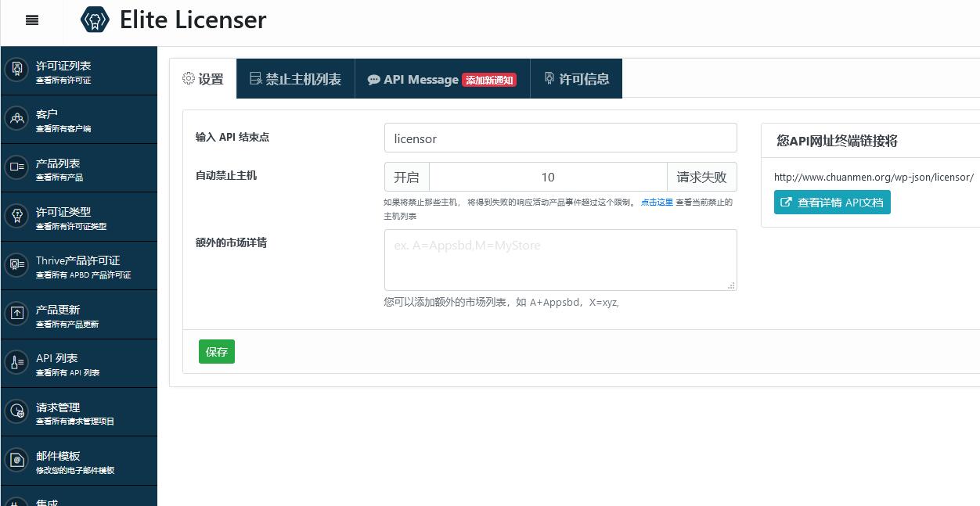This screenshot has width=980, height=506.
Task: Click the badge icon on 许可信息 tab
Action: (549, 78)
